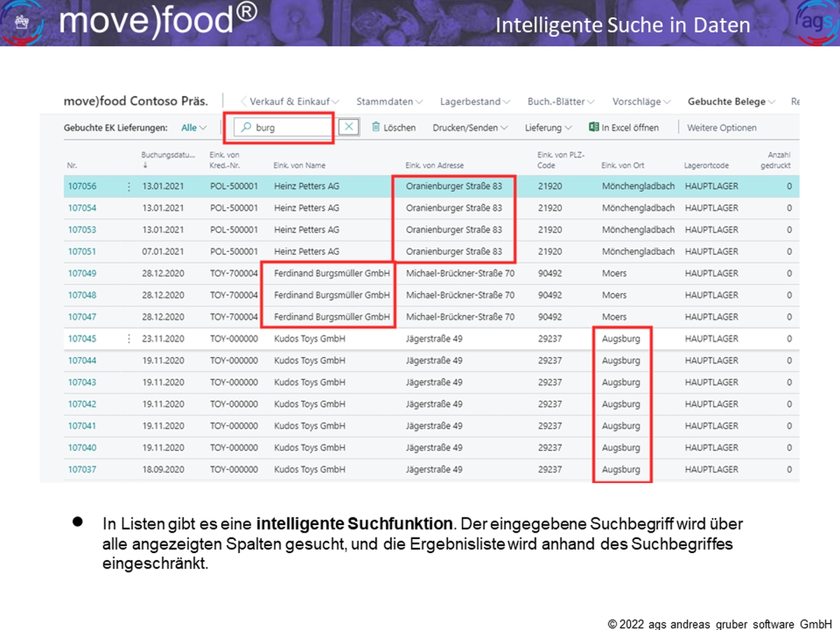
Task: Sort by the Nr. column header
Action: click(x=72, y=166)
